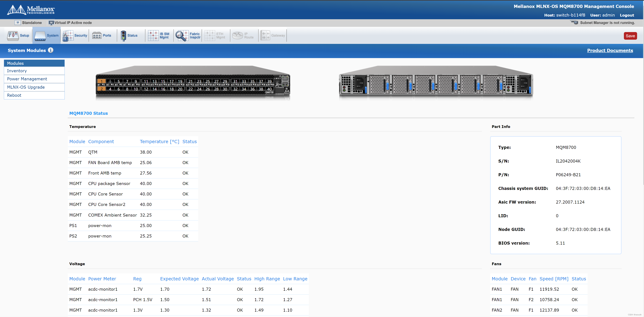Open the Product Documents link

point(610,50)
